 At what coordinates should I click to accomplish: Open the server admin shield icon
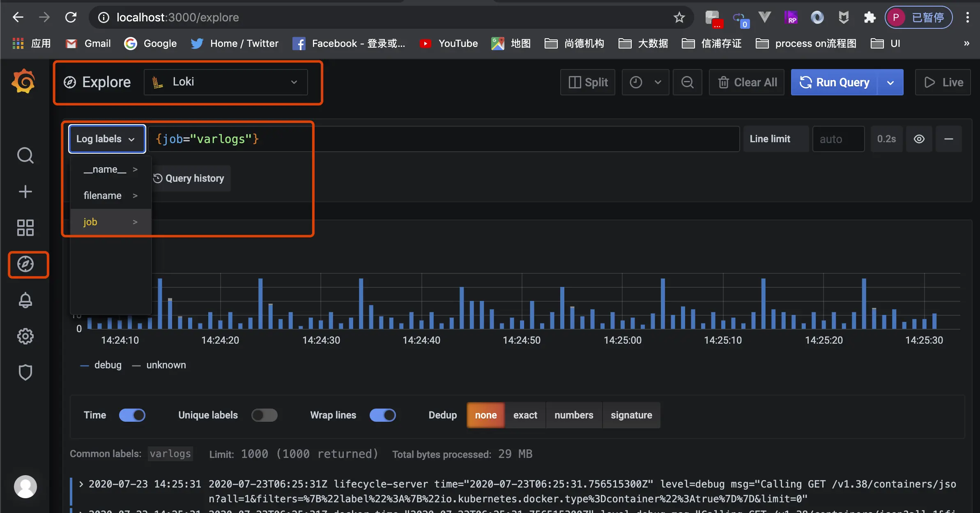click(25, 372)
